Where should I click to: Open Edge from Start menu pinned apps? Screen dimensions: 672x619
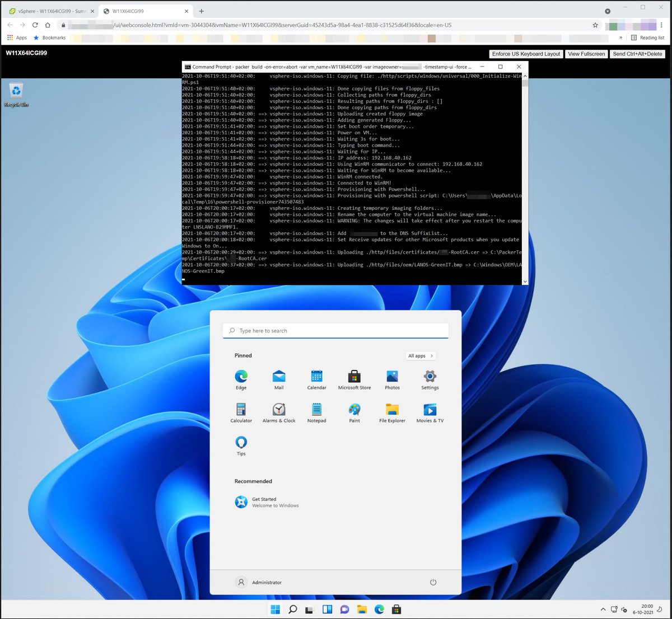pos(241,379)
